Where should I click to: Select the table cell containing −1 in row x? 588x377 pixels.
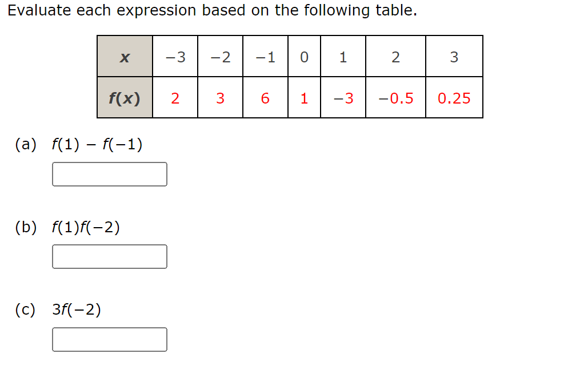tap(265, 55)
